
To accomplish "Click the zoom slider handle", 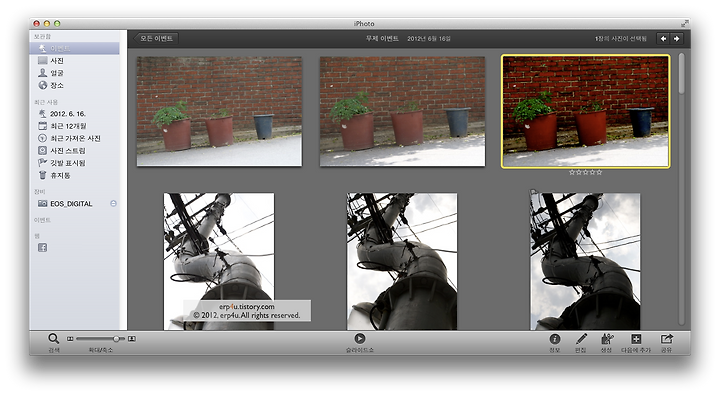I will tap(116, 339).
